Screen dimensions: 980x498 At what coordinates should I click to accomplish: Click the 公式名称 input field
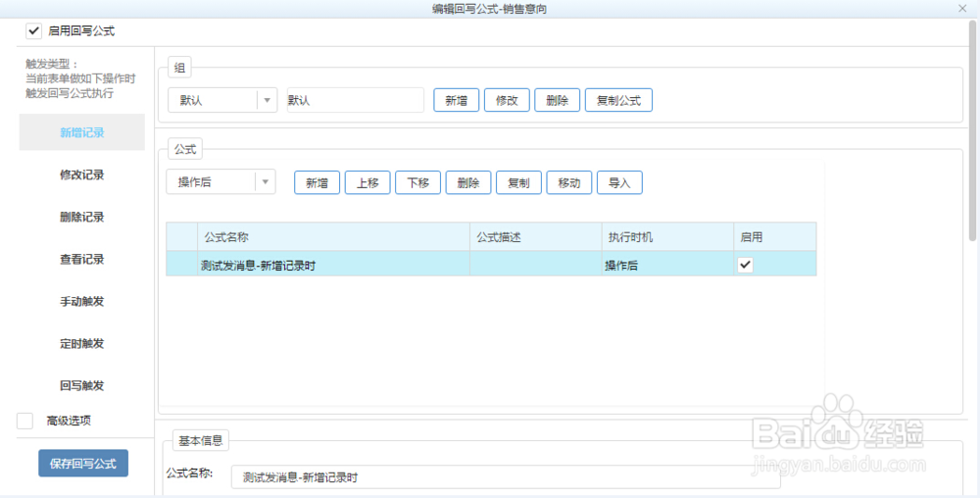click(x=506, y=476)
